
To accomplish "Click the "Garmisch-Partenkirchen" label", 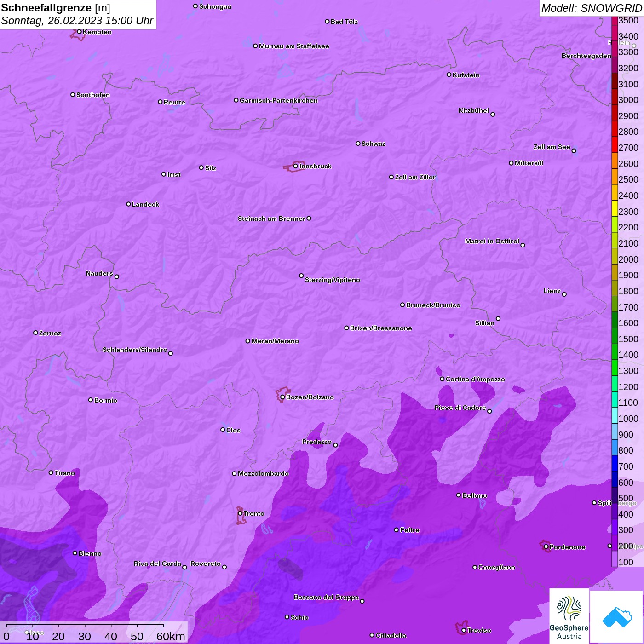I will click(x=279, y=100).
